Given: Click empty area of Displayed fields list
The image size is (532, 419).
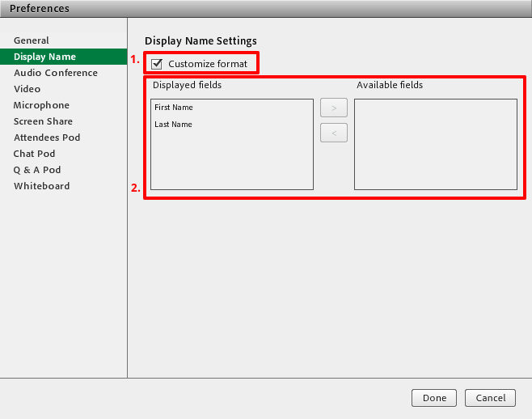Looking at the screenshot, I should point(231,162).
